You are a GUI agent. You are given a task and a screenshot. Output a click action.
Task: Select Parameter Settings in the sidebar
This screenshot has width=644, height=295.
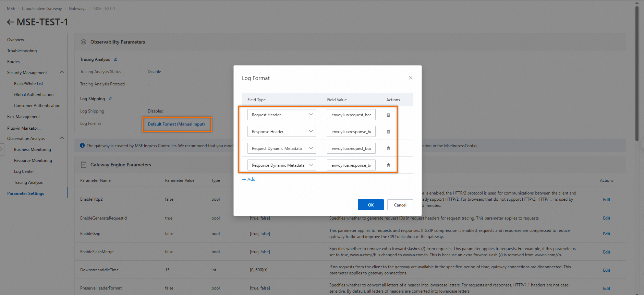pos(26,193)
